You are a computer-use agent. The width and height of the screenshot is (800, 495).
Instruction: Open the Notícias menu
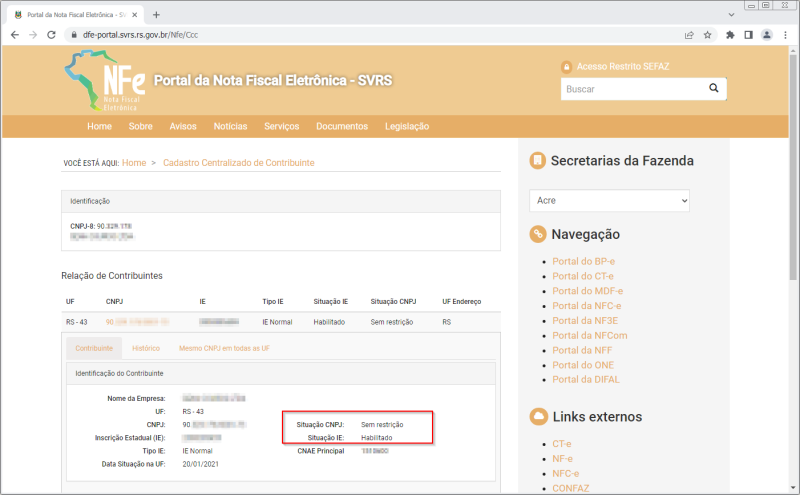[230, 126]
